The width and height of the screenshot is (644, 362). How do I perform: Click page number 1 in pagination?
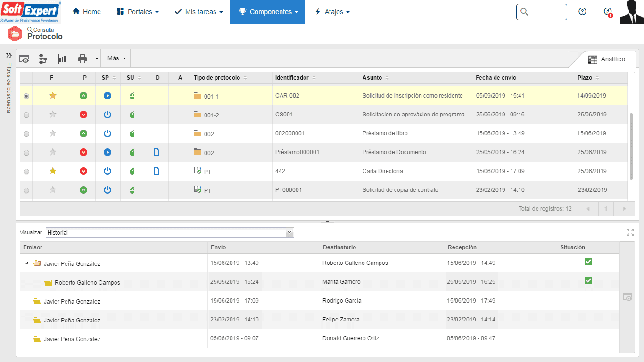point(606,209)
